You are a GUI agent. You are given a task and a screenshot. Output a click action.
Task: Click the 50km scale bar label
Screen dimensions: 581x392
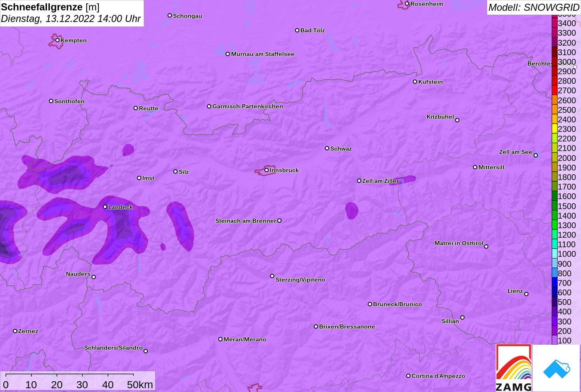coord(140,385)
